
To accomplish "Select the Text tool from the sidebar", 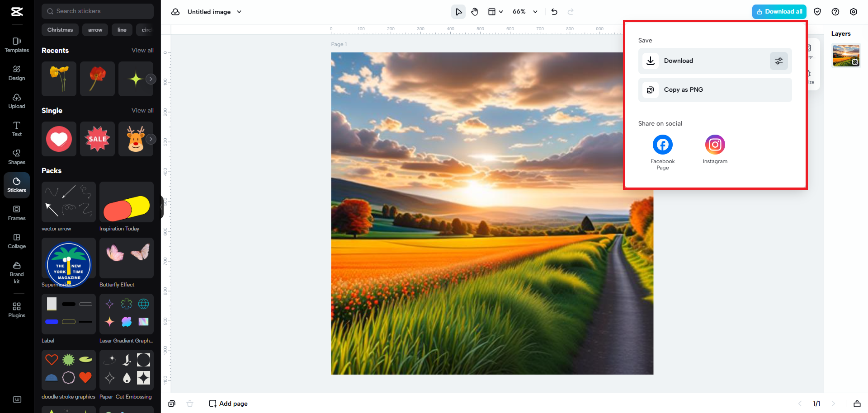I will coord(16,129).
